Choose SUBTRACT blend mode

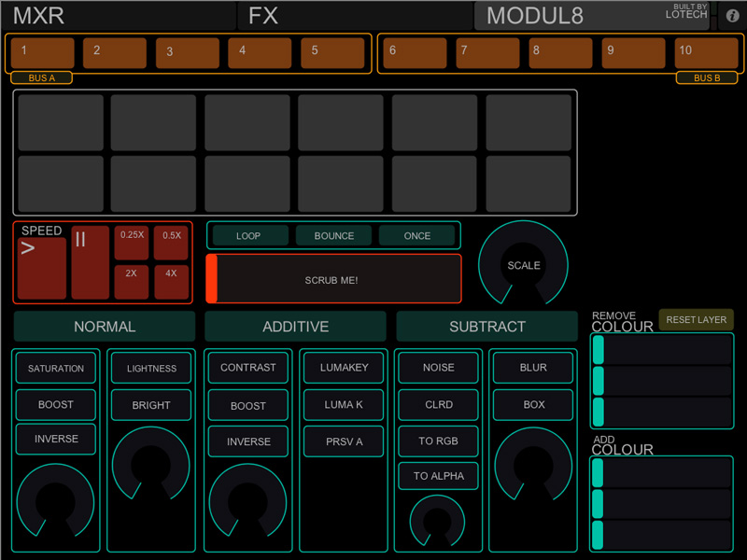click(486, 327)
